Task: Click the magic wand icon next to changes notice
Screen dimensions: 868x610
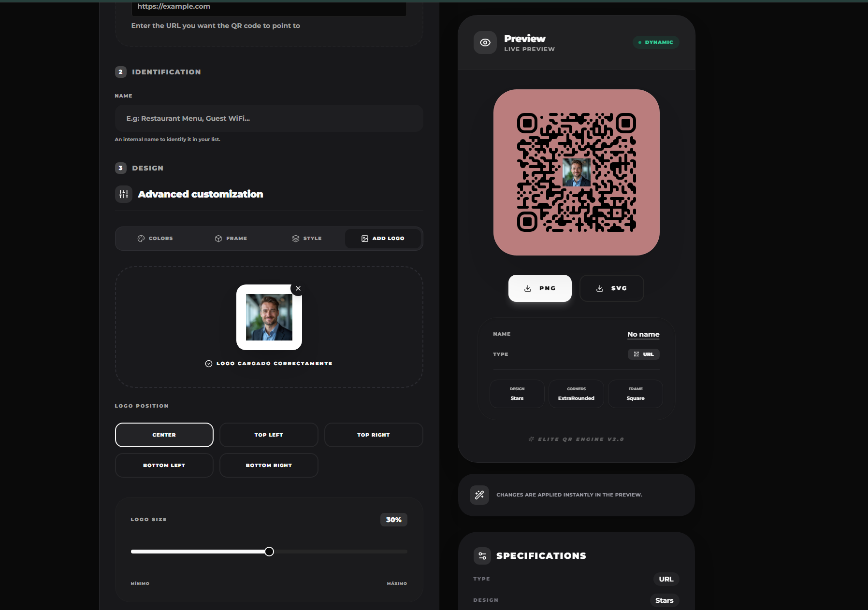Action: [479, 495]
